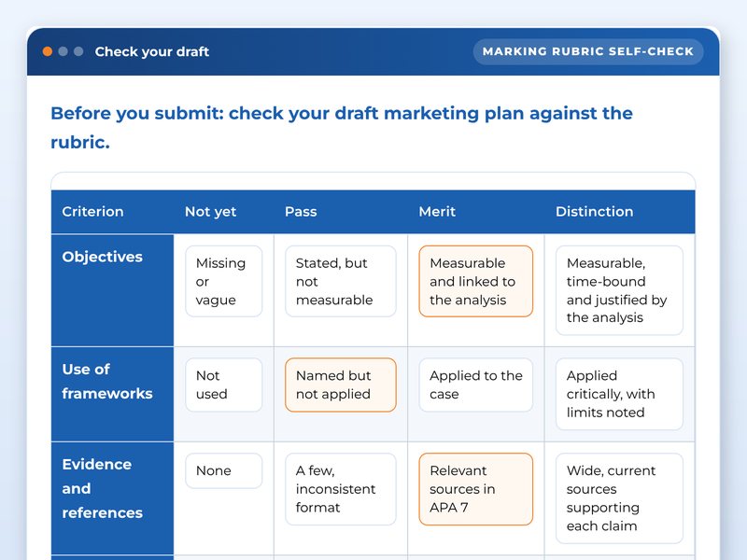The height and width of the screenshot is (560, 747).
Task: Select 'Measurable, time-bound and justified' Distinction option
Action: coord(619,290)
